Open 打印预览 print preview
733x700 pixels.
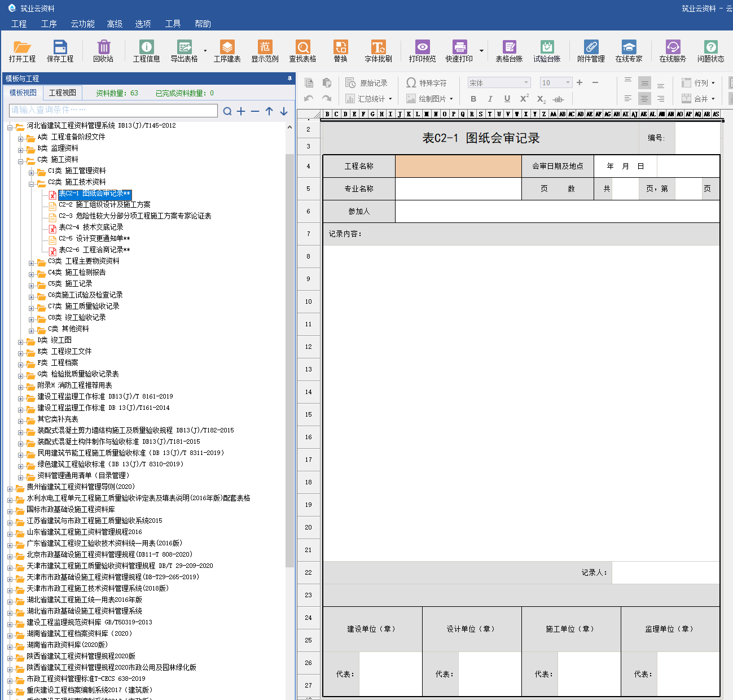422,51
